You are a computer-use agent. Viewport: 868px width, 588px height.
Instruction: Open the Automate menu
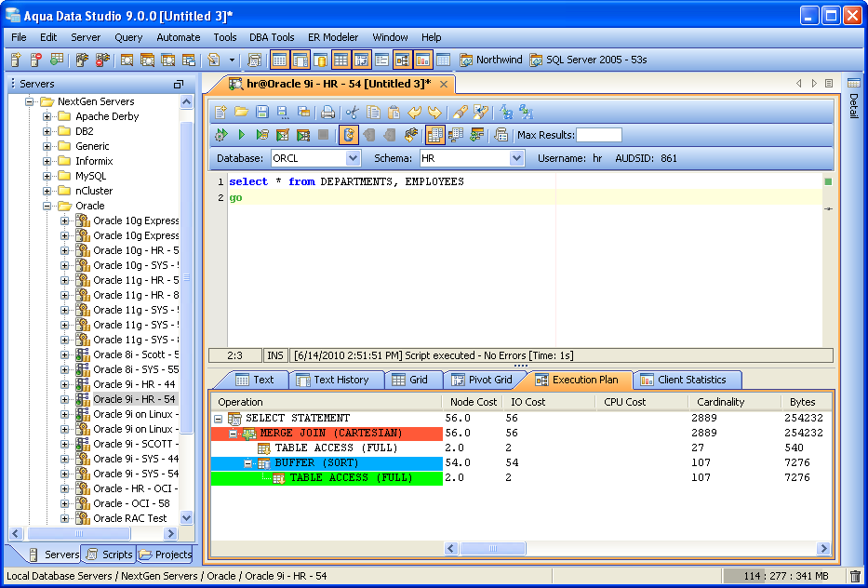pyautogui.click(x=179, y=37)
